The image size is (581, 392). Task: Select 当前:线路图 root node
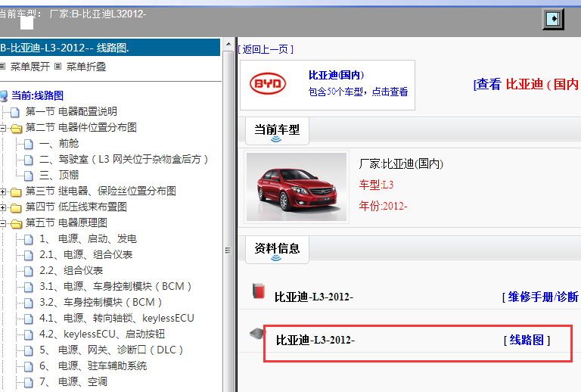point(37,96)
